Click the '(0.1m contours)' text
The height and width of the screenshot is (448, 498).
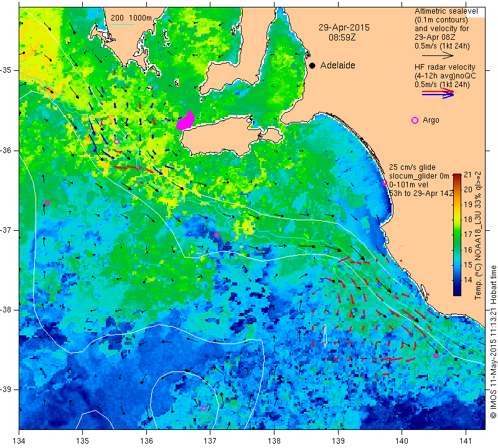441,20
